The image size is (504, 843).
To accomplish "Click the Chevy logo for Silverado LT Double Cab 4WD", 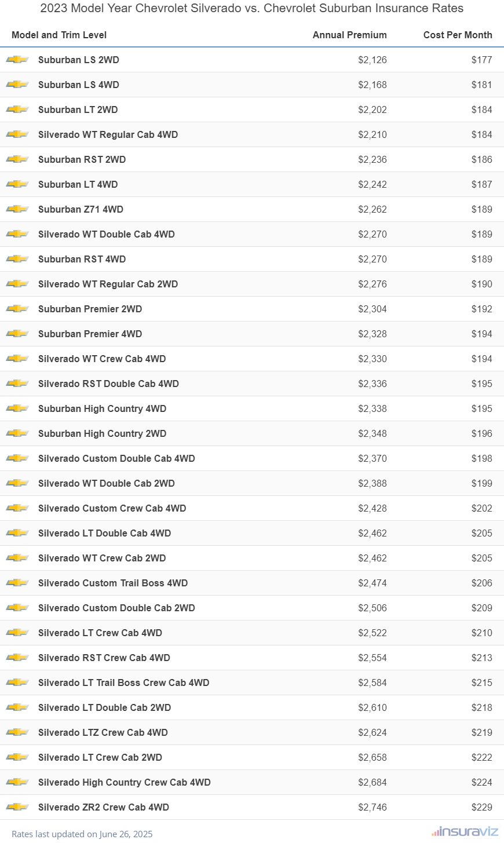I will click(x=17, y=533).
